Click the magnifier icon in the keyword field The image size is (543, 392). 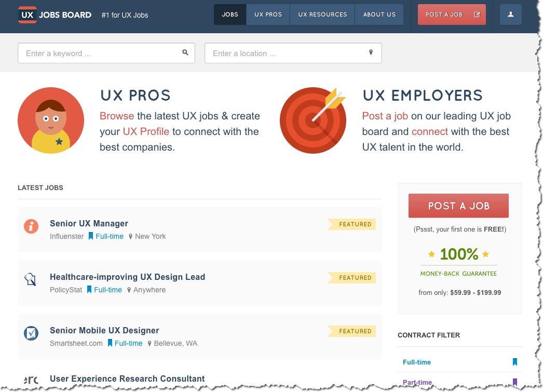[x=185, y=52]
